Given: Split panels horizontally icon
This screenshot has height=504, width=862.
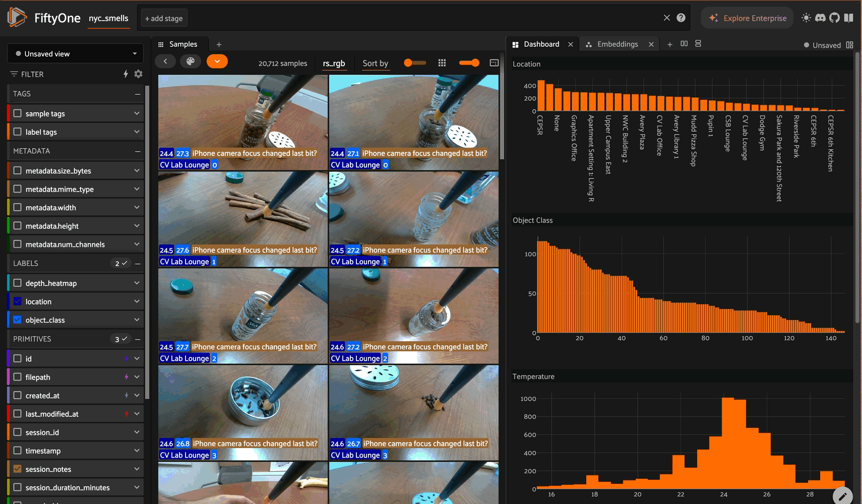Looking at the screenshot, I should click(684, 44).
